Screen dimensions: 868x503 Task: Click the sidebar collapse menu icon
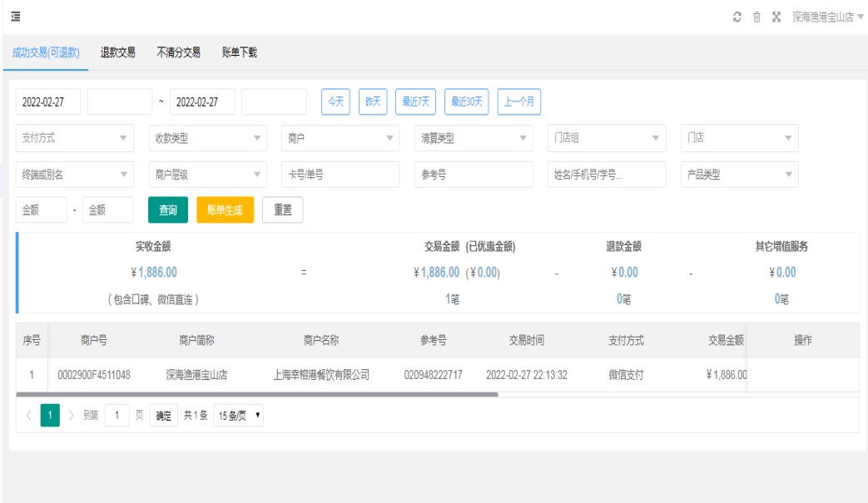[x=15, y=17]
